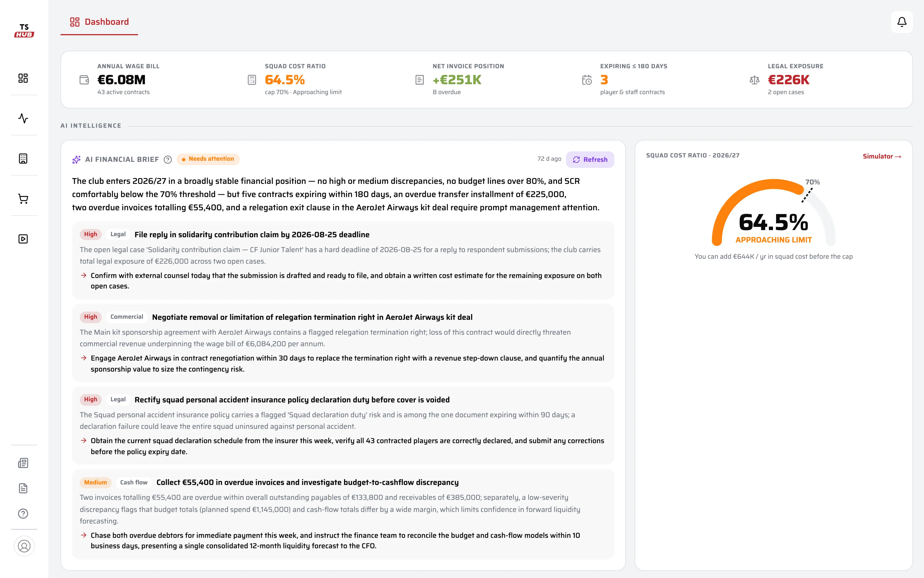
Task: Click the Cash flow category tag
Action: [x=134, y=482]
